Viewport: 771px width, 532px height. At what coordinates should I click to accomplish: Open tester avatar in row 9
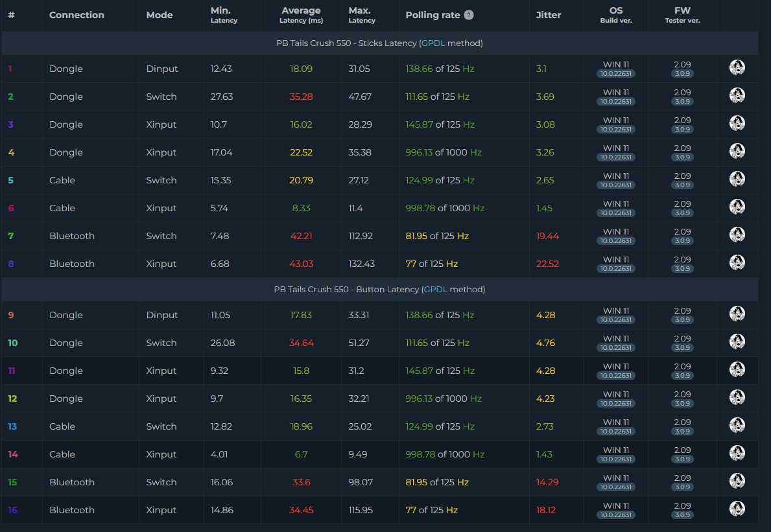[x=737, y=314]
